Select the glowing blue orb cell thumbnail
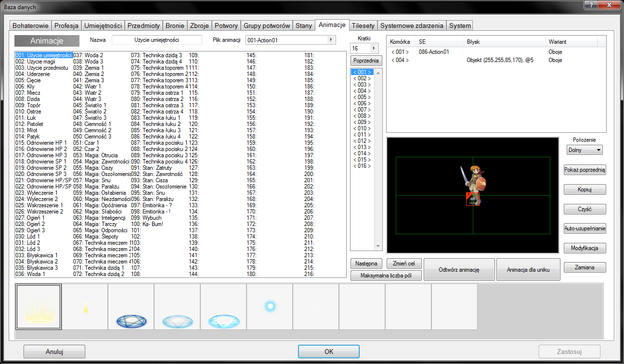The height and width of the screenshot is (364, 624). coord(270,307)
